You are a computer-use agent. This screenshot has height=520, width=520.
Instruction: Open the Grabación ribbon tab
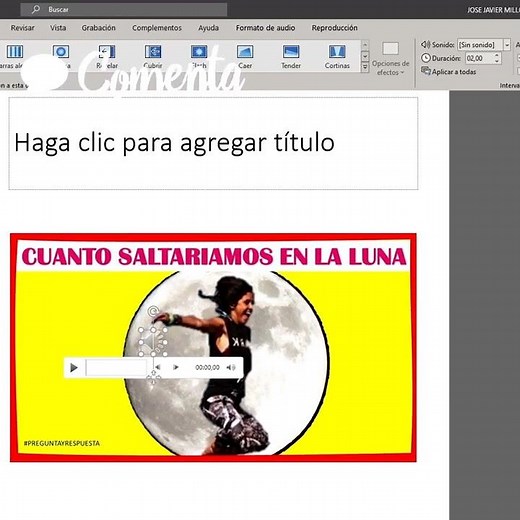tap(99, 28)
